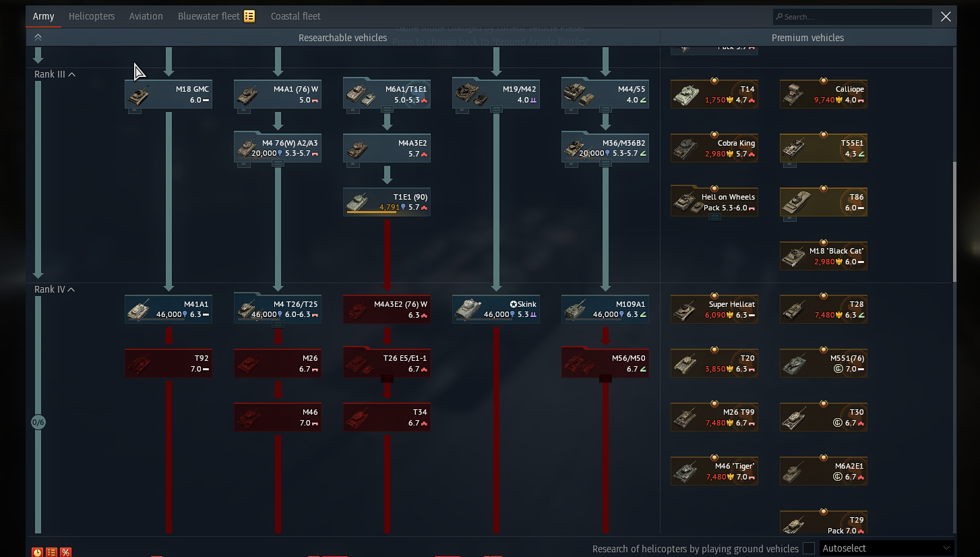Click the M56/M50 locked group card
The width and height of the screenshot is (980, 557).
[605, 363]
